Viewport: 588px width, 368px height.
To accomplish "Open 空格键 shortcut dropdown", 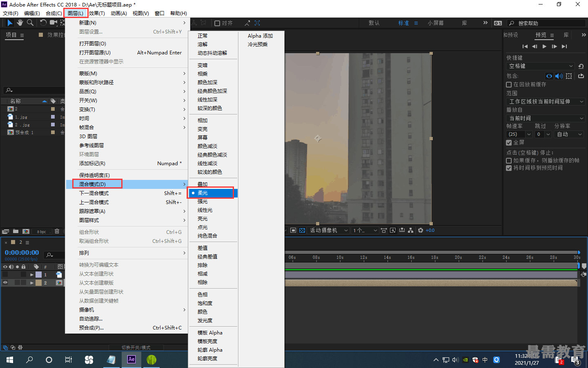I will point(541,66).
